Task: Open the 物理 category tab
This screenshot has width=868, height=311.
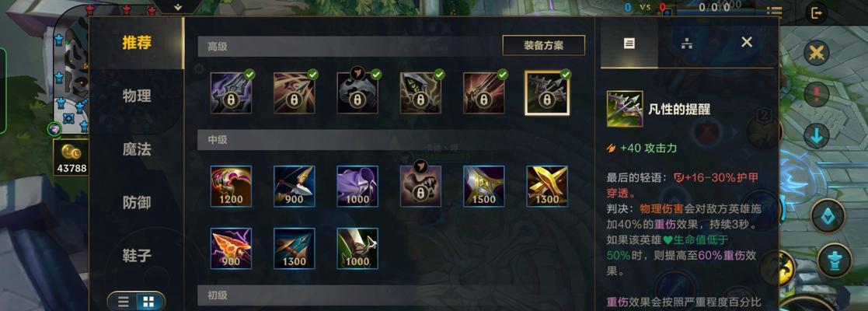Action: [137, 96]
